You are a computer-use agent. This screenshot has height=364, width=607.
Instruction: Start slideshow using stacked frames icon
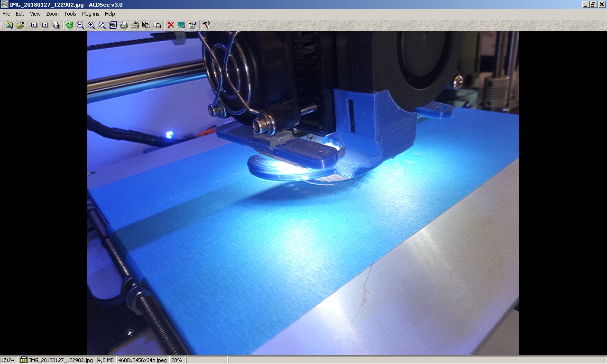[56, 25]
